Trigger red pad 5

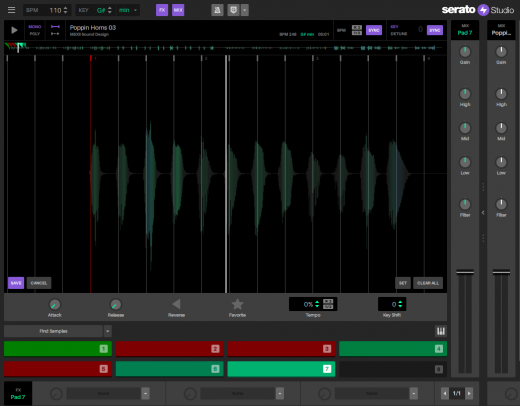58,369
